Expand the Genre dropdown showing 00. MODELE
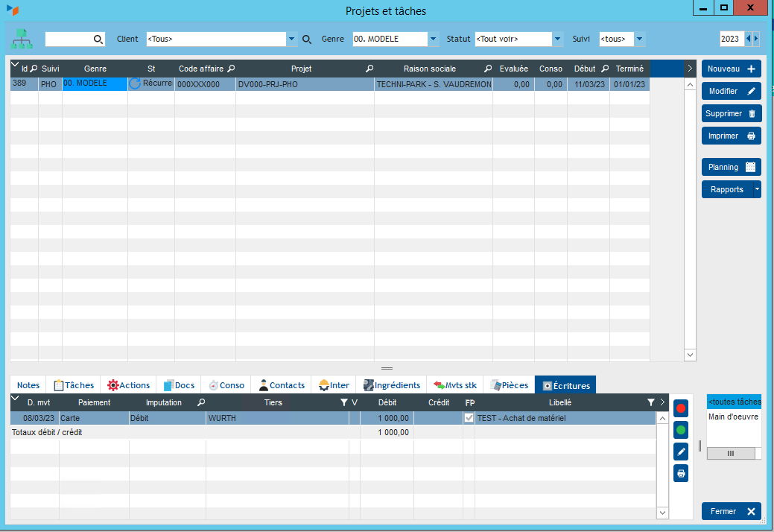Screen dimensions: 774x532 (433, 39)
